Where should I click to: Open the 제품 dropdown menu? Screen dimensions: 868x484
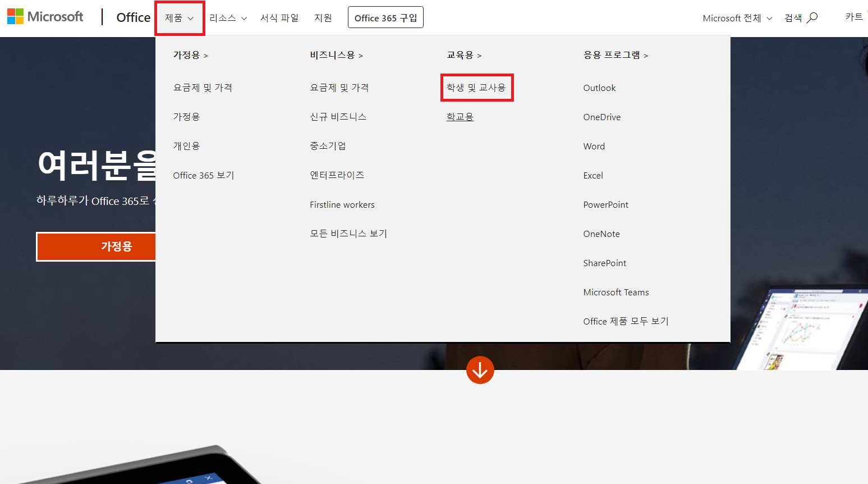pyautogui.click(x=180, y=18)
